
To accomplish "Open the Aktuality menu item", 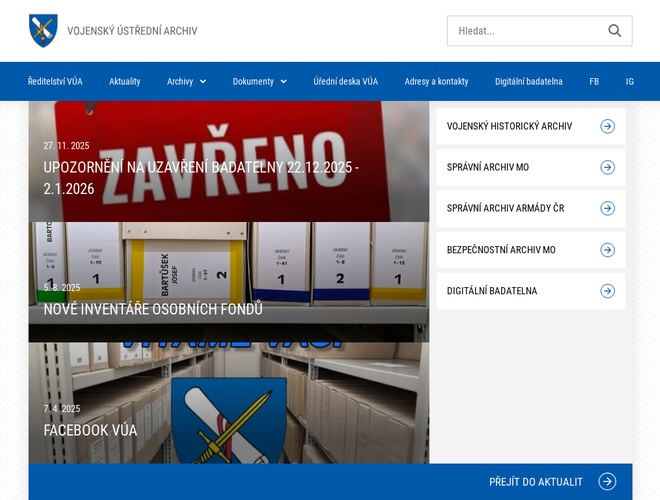I will tap(125, 81).
